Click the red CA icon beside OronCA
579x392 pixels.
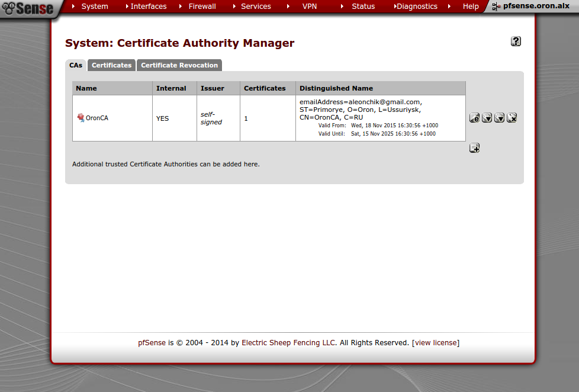click(x=81, y=117)
